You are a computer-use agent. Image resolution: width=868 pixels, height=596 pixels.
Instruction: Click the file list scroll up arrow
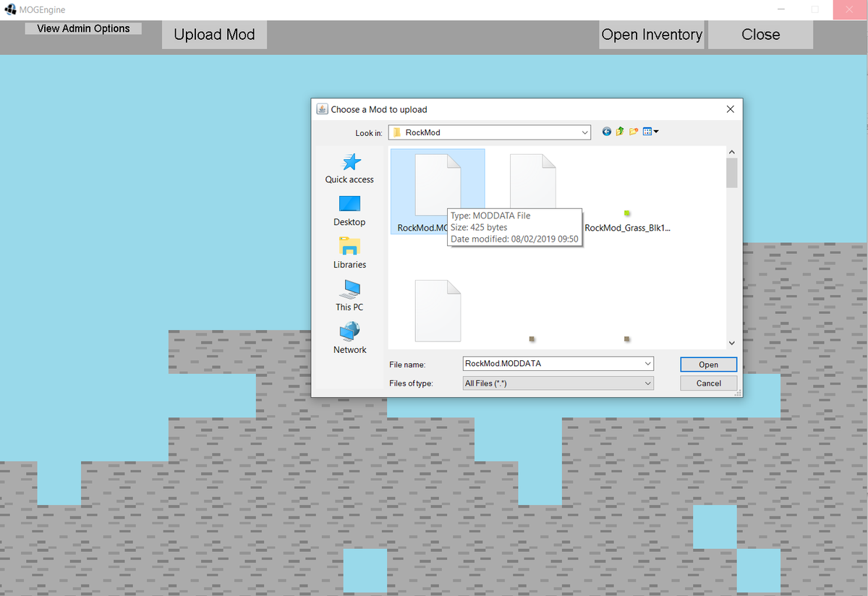coord(731,152)
